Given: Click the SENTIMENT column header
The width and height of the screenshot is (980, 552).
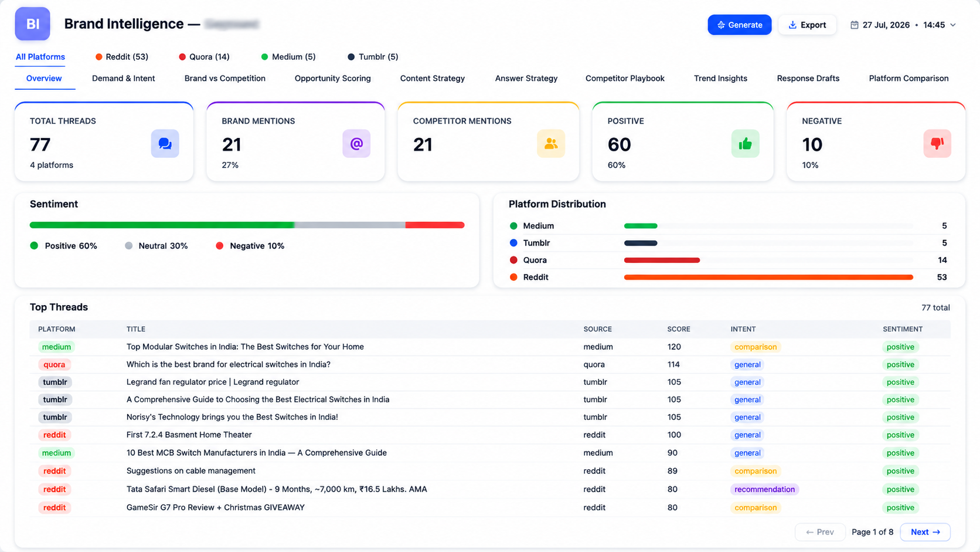Looking at the screenshot, I should 903,329.
